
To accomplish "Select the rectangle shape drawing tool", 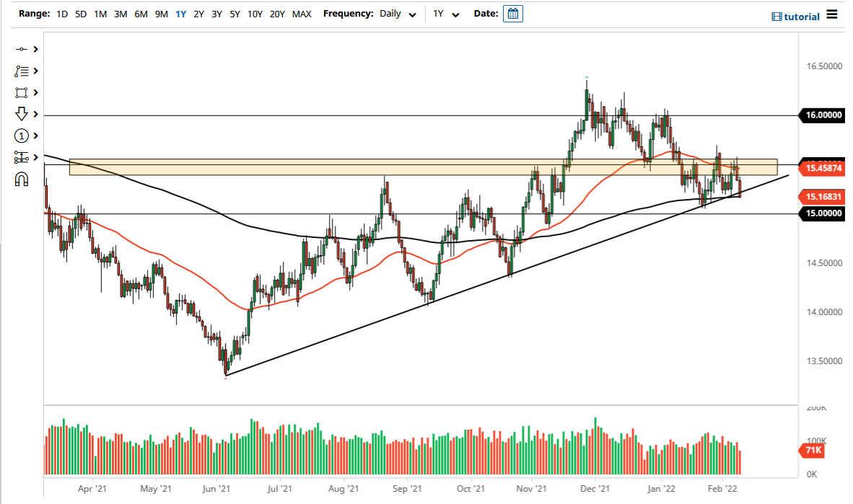I will click(x=22, y=92).
